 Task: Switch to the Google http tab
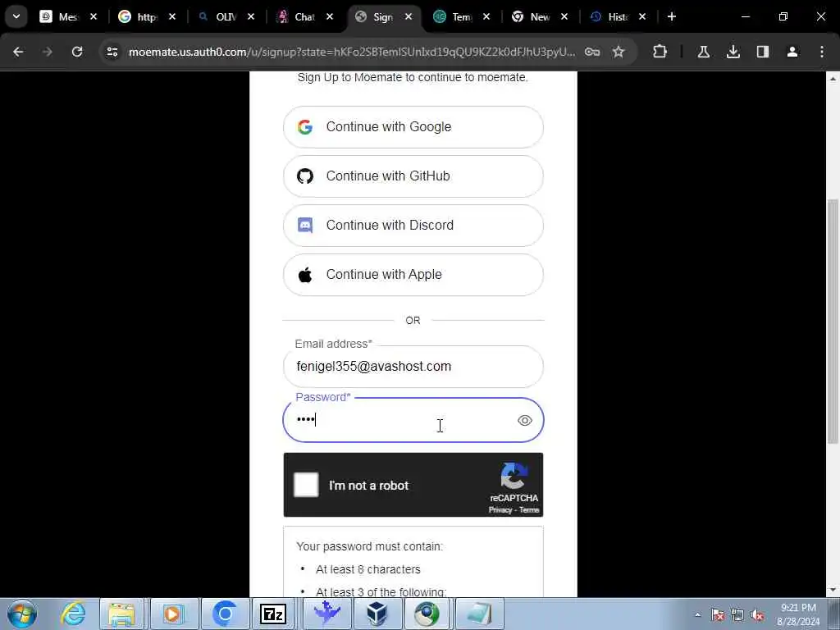[x=146, y=16]
